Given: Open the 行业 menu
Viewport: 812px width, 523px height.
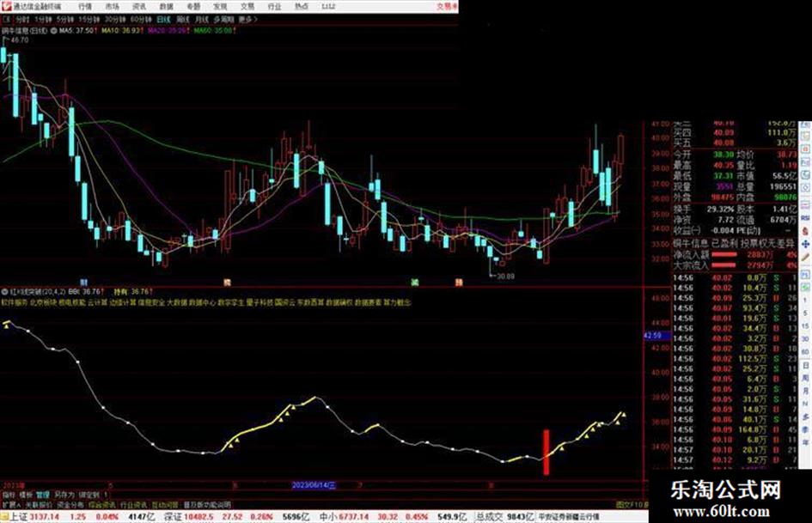Looking at the screenshot, I should pos(274,6).
